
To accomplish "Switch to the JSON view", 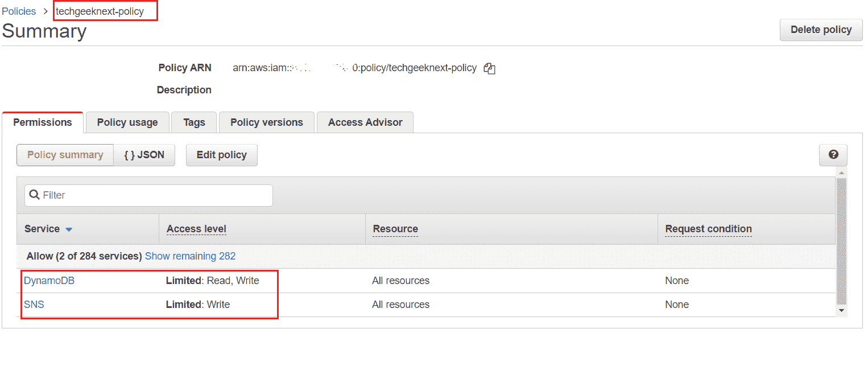I will pyautogui.click(x=144, y=155).
